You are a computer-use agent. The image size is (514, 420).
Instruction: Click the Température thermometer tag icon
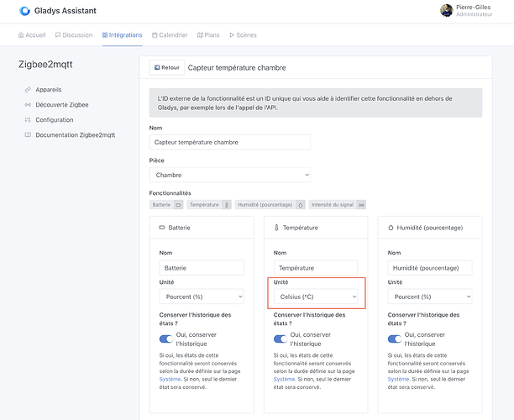pyautogui.click(x=226, y=204)
